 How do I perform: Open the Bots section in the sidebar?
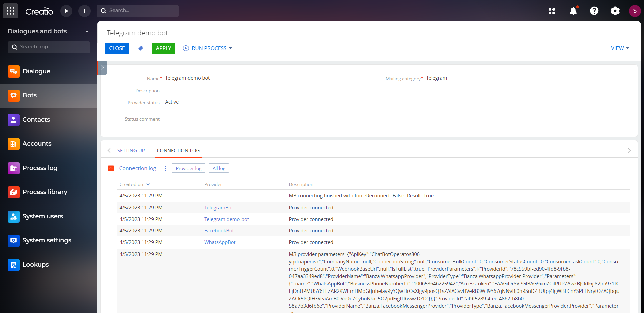pos(29,95)
